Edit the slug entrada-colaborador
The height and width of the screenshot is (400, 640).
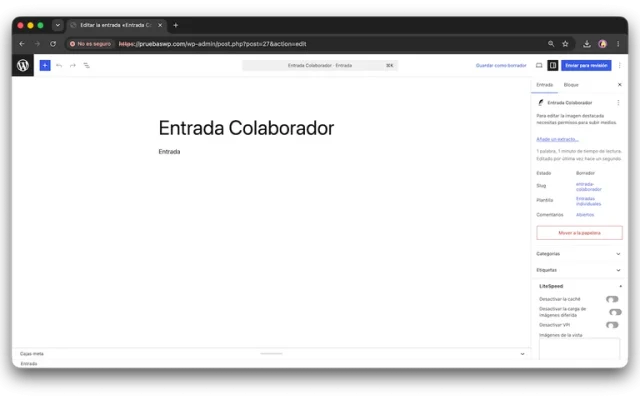589,187
